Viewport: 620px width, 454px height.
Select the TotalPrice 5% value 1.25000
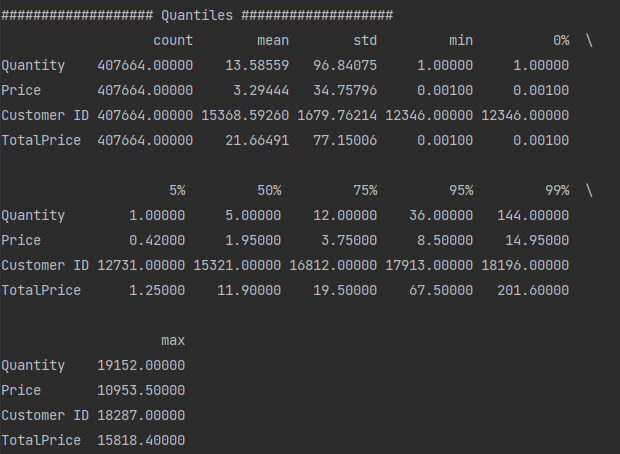pyautogui.click(x=157, y=290)
